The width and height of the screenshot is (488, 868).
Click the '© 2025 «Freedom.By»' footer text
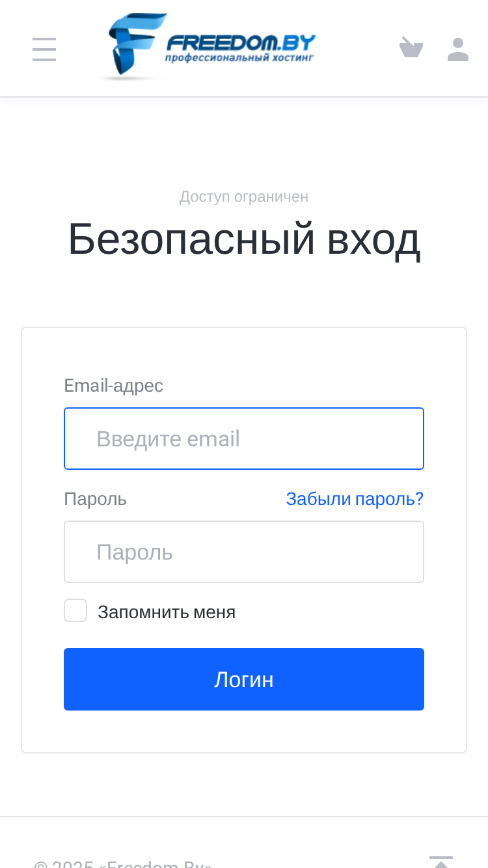123,863
